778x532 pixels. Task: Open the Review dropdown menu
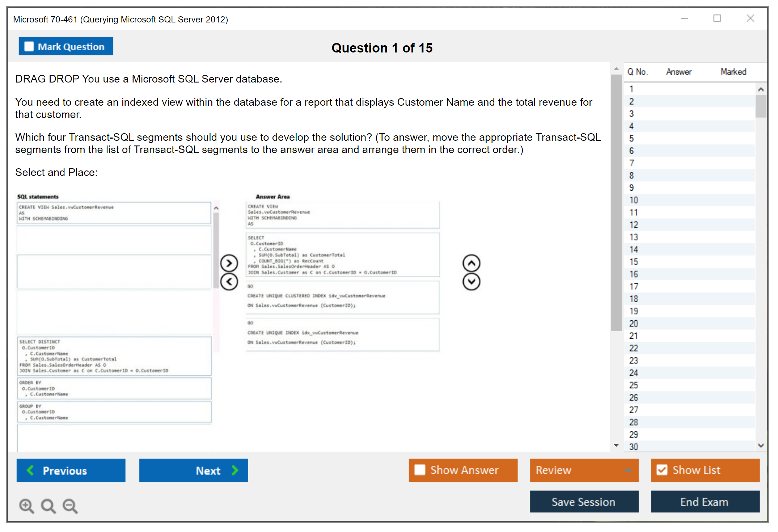pos(584,470)
